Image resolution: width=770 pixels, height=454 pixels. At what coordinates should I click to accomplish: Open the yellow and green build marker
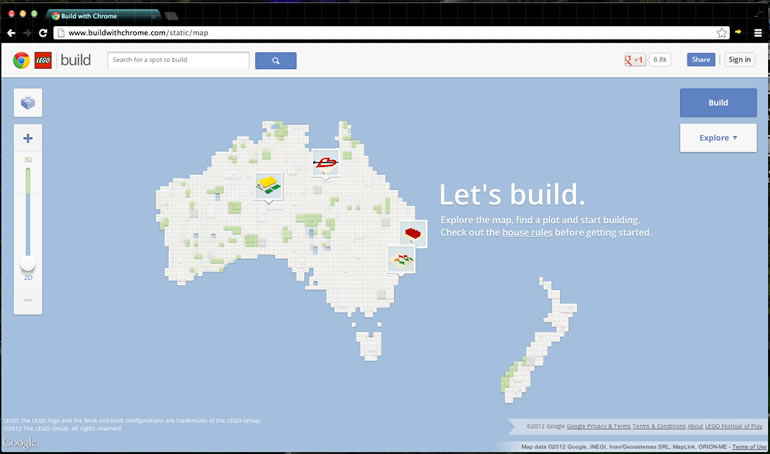(x=269, y=186)
